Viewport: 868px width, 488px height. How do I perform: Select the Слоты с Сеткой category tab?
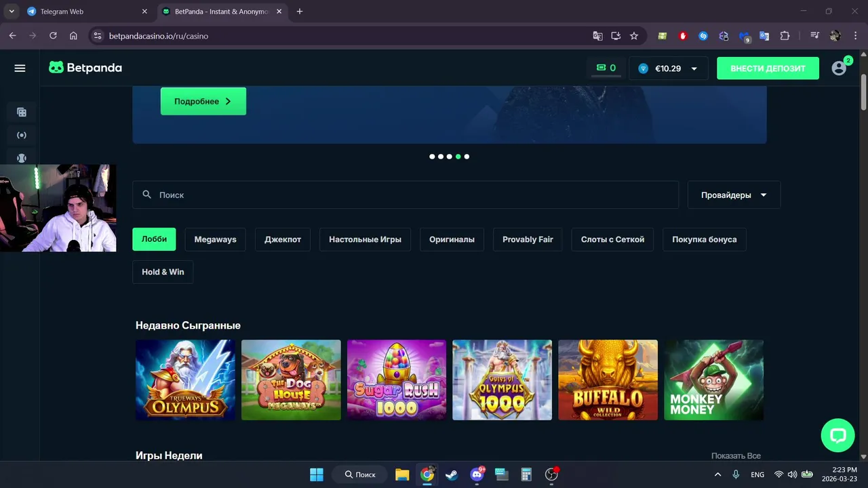point(612,239)
